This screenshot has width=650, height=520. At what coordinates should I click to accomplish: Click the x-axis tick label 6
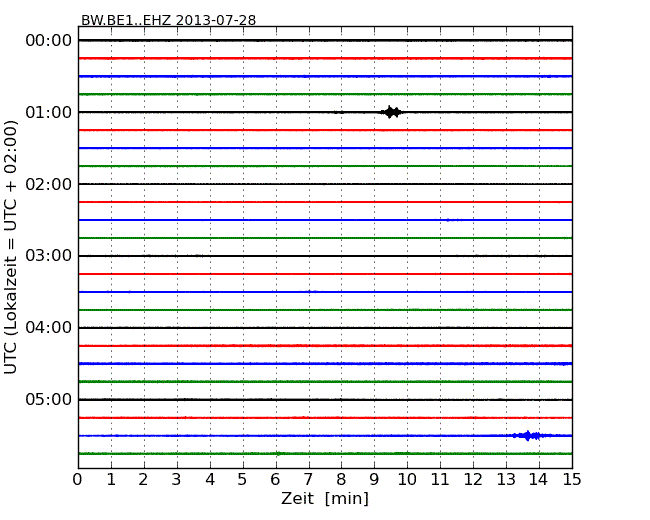point(275,480)
